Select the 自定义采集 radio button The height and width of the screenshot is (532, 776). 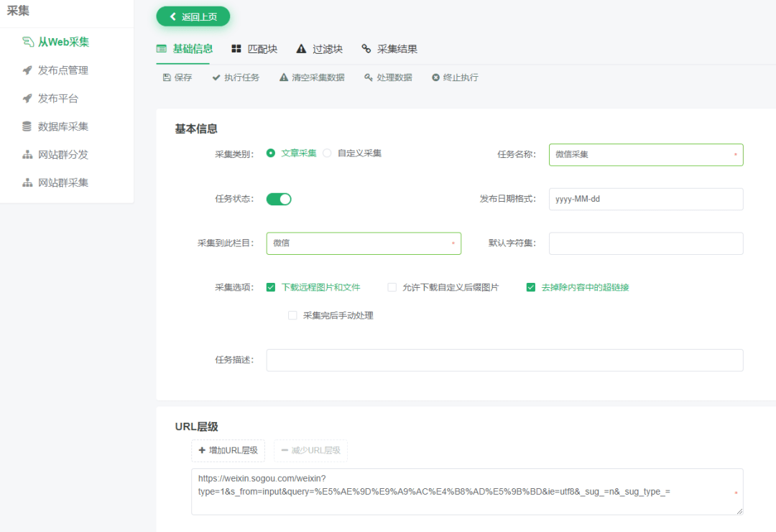(x=327, y=153)
